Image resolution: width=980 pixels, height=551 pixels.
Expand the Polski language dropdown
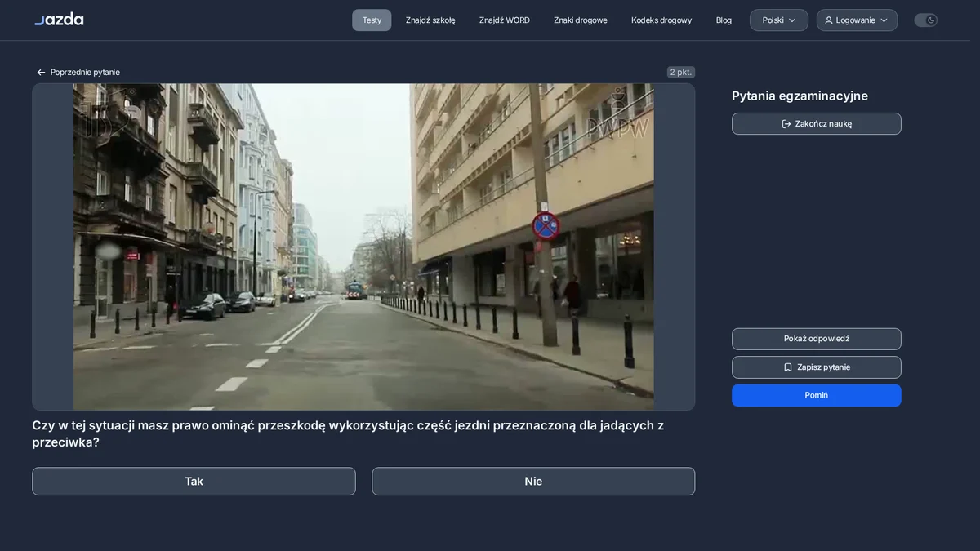(779, 20)
